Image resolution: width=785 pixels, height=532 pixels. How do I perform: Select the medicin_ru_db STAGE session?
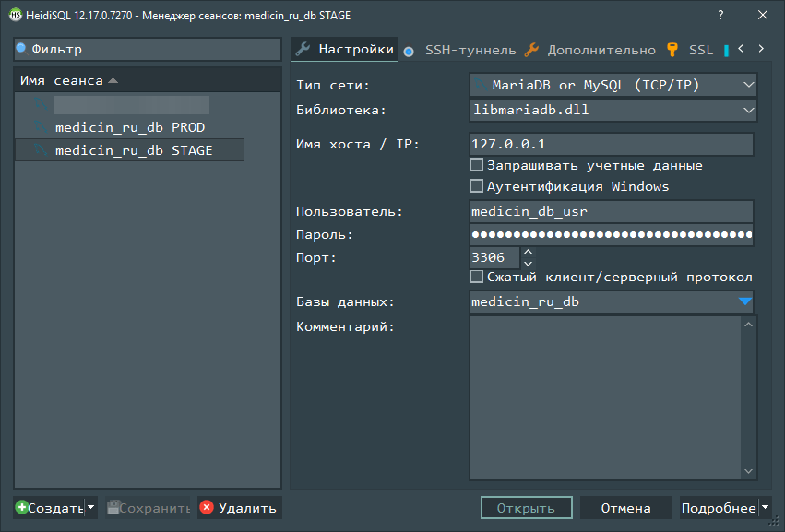[x=130, y=150]
